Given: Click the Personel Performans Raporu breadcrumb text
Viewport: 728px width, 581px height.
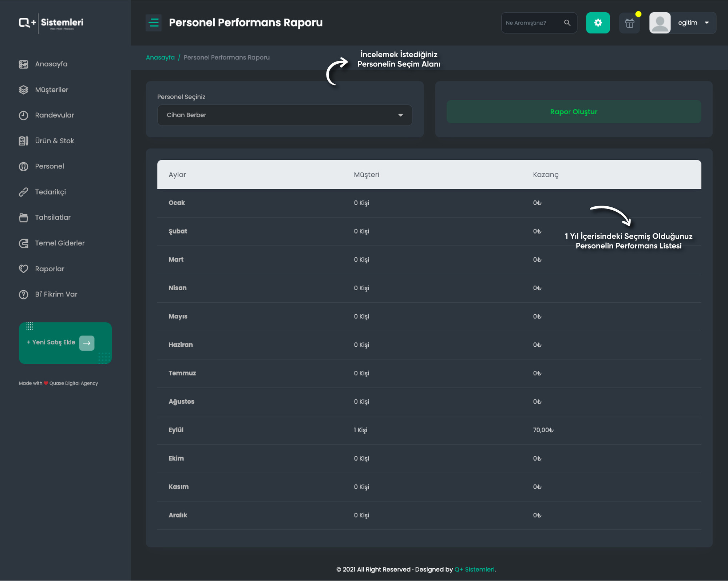Looking at the screenshot, I should tap(226, 57).
